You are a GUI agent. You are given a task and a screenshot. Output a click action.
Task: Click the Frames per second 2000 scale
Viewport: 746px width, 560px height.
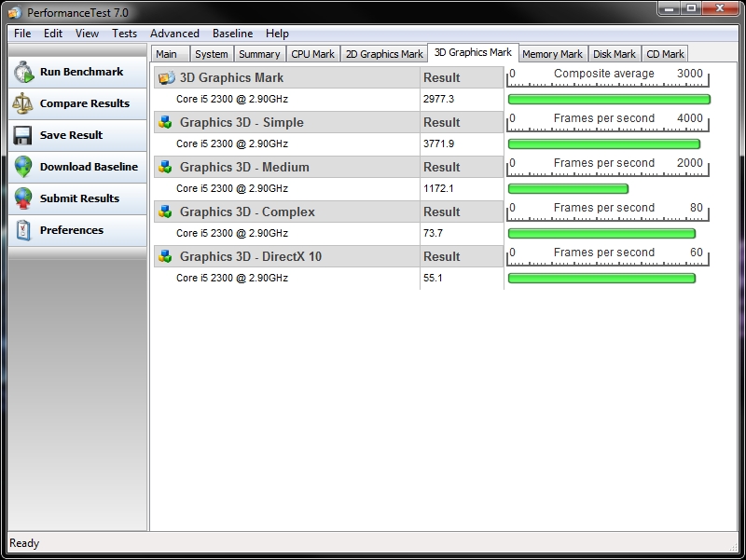point(608,167)
